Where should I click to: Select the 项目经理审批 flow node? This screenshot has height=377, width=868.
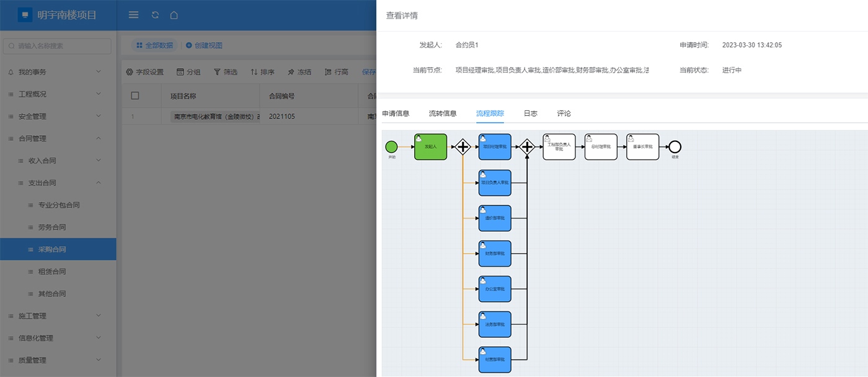[x=495, y=147]
